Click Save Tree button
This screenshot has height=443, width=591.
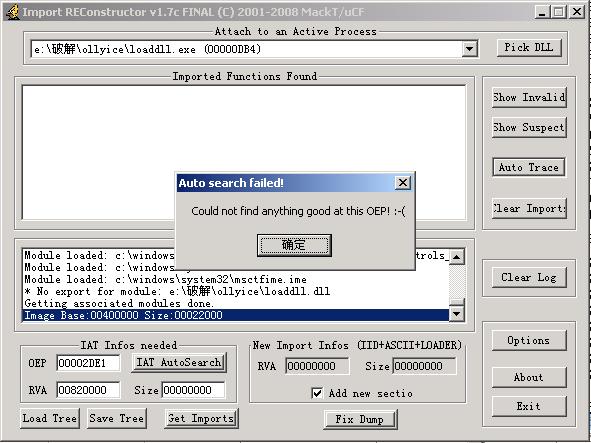pyautogui.click(x=116, y=418)
